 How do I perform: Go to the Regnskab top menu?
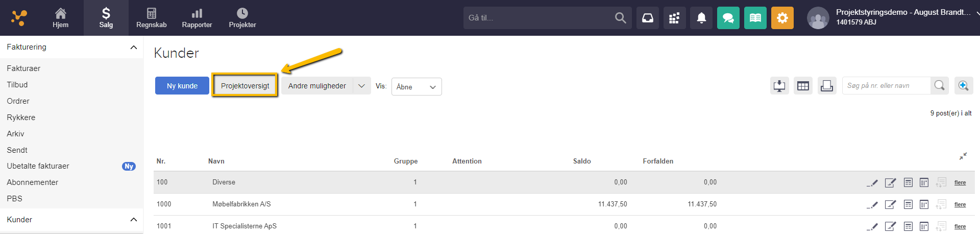coord(151,18)
